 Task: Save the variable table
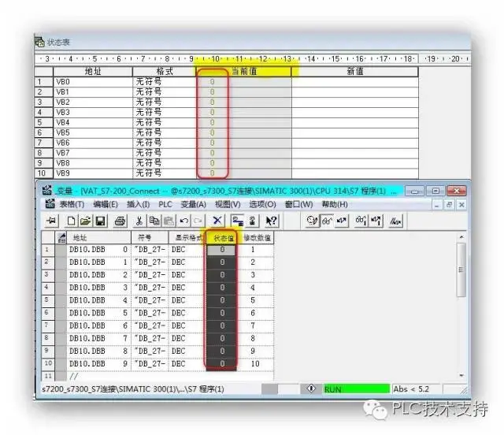pos(100,221)
